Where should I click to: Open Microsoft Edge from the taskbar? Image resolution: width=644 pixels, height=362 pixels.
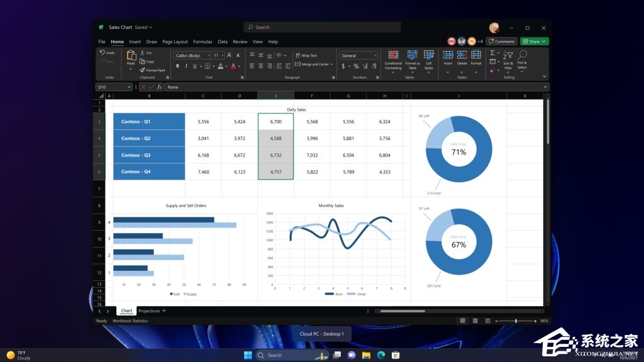pos(380,355)
